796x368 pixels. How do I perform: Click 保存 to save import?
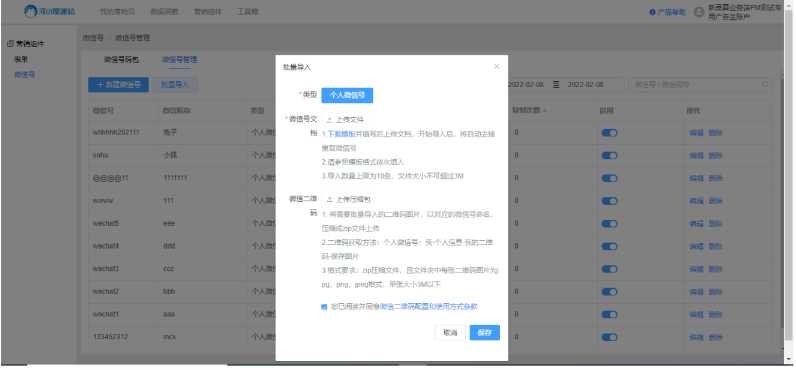tap(485, 332)
